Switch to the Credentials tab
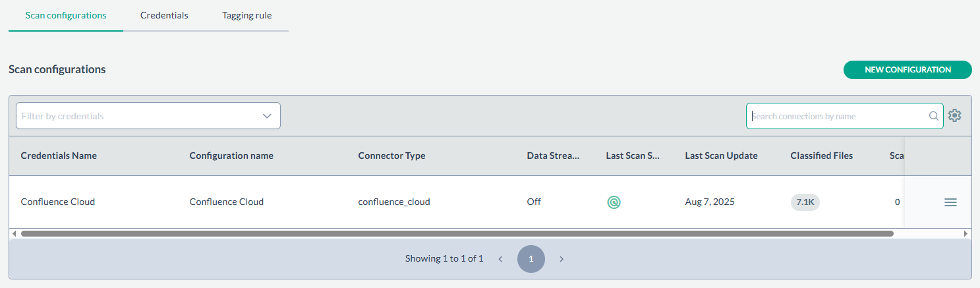The image size is (980, 288). [x=164, y=15]
